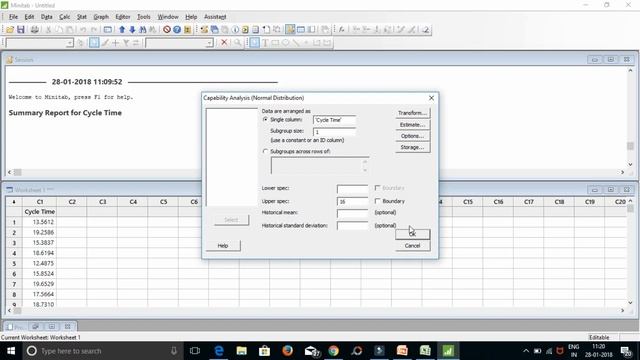Select the ellipse drawing tool
The width and height of the screenshot is (640, 360).
[x=285, y=42]
